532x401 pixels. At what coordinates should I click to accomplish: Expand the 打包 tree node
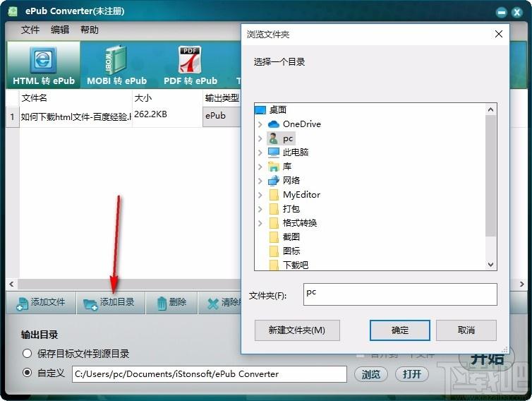pyautogui.click(x=260, y=209)
